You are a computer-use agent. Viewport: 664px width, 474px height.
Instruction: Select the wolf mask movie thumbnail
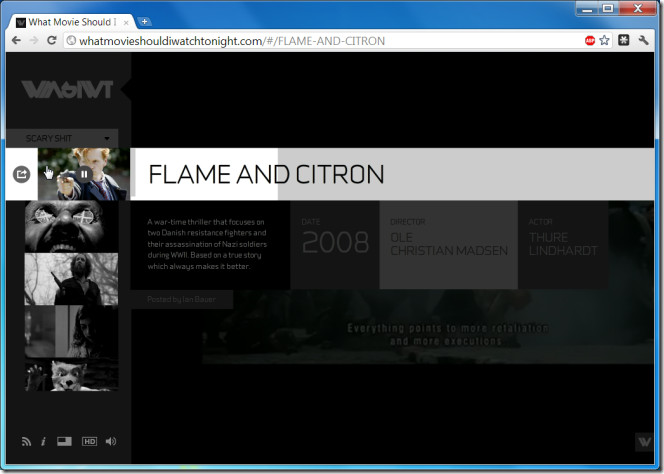(x=71, y=375)
